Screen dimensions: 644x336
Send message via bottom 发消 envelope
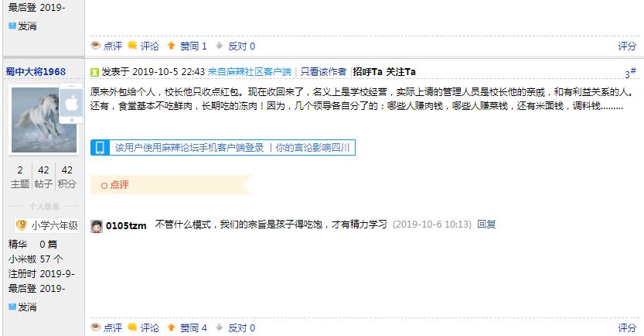pos(22,307)
